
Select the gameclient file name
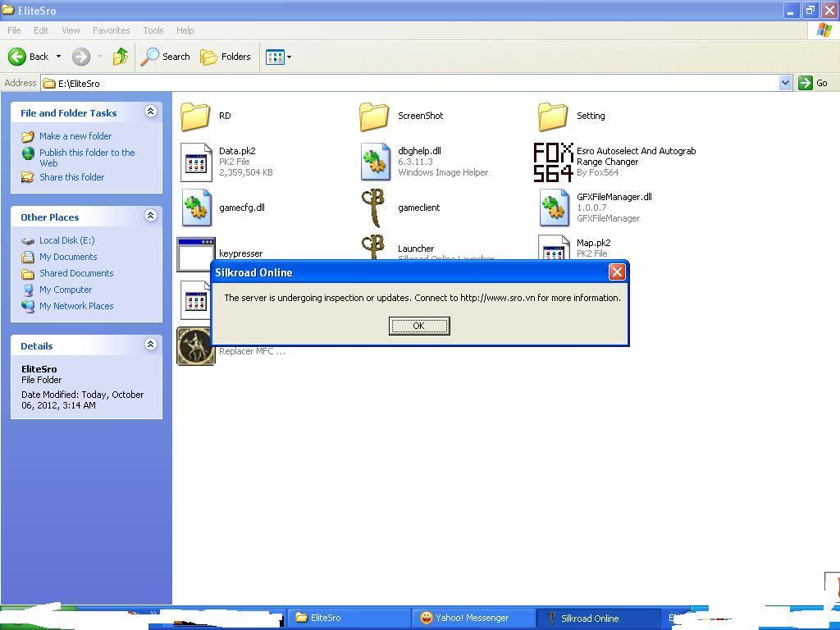[x=419, y=208]
